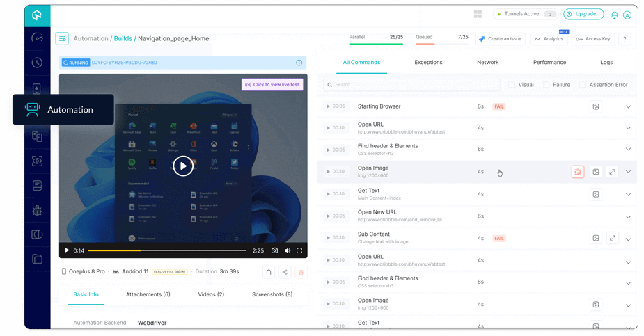
Task: Open the folder icon in sidebar
Action: click(37, 259)
